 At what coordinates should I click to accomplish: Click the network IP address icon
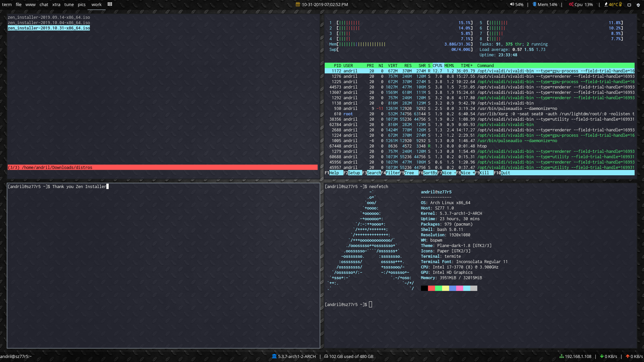click(x=561, y=356)
